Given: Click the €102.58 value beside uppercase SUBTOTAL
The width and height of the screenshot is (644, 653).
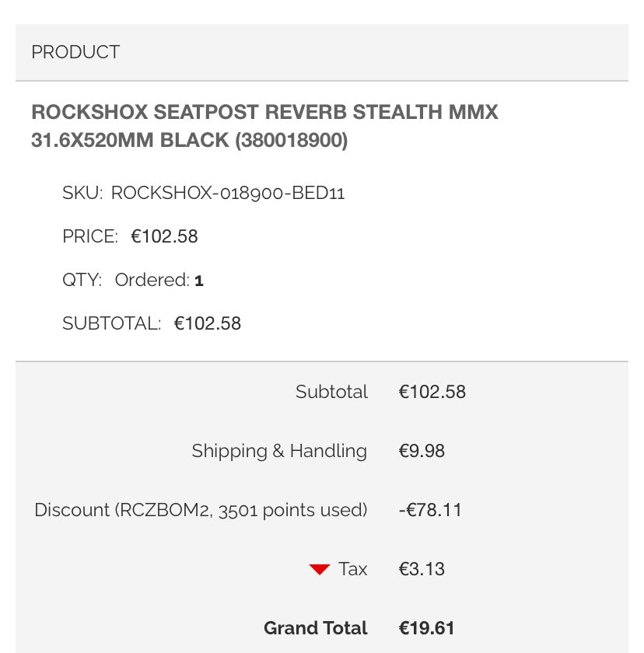Looking at the screenshot, I should [x=208, y=323].
